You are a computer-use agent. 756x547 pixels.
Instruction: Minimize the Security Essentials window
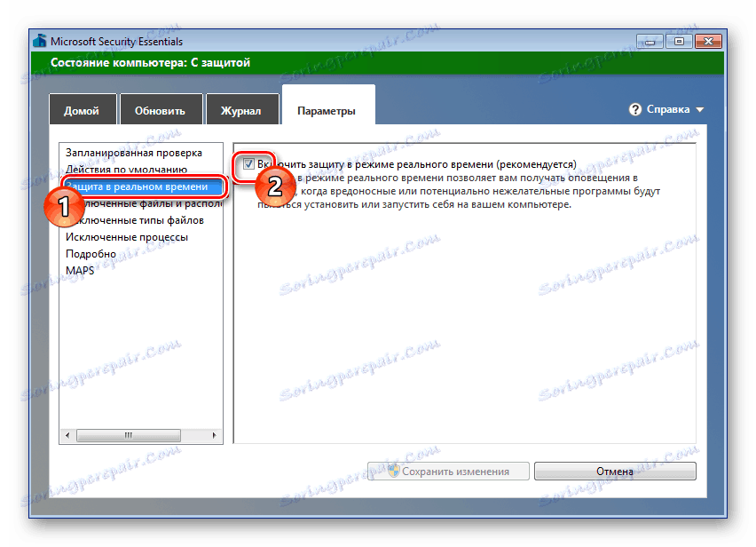tap(650, 42)
